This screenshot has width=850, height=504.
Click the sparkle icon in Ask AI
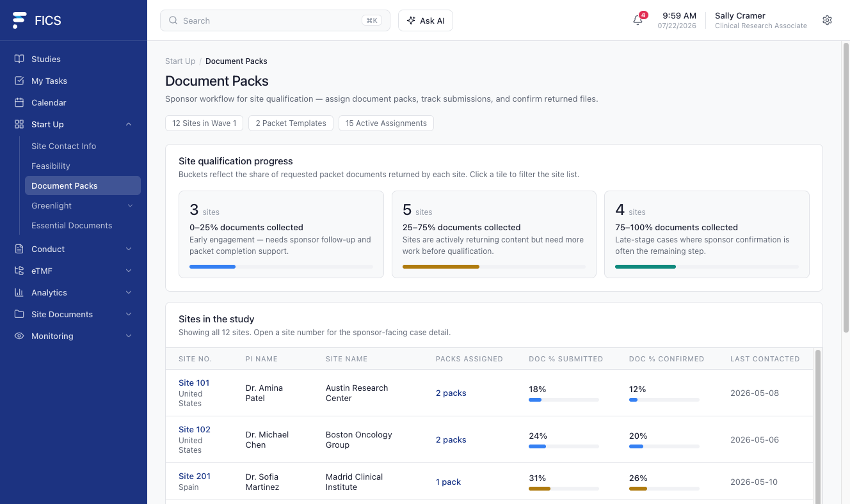coord(411,20)
